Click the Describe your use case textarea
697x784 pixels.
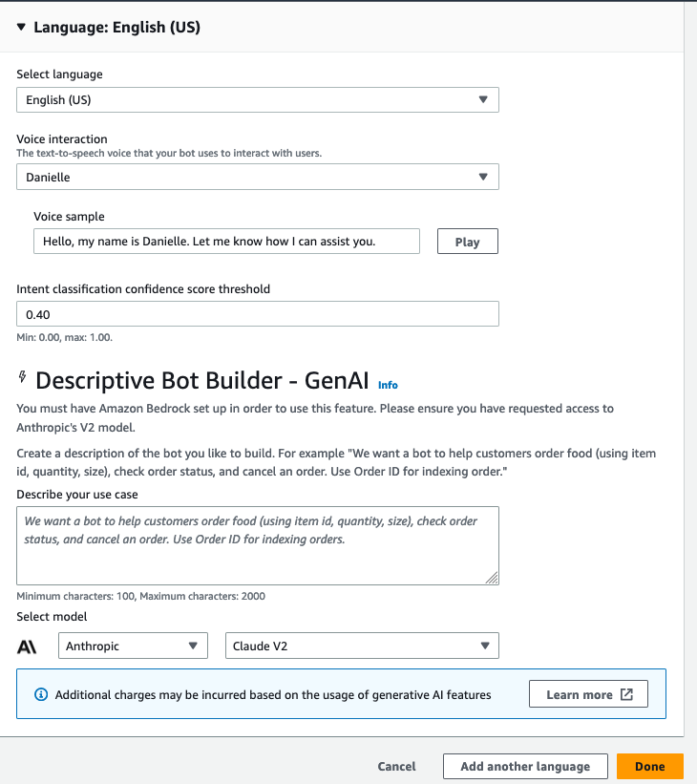pyautogui.click(x=258, y=545)
